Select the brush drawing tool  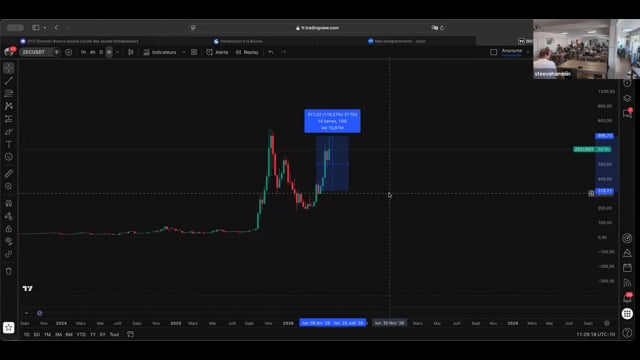[9, 131]
